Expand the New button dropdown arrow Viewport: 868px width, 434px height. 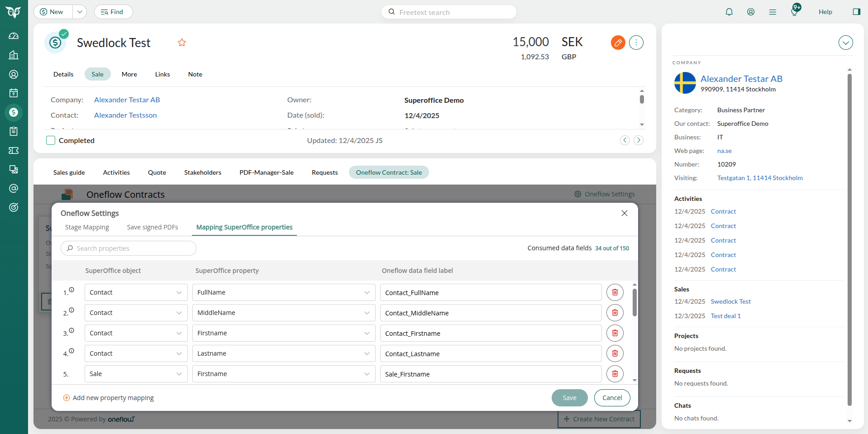(x=80, y=12)
